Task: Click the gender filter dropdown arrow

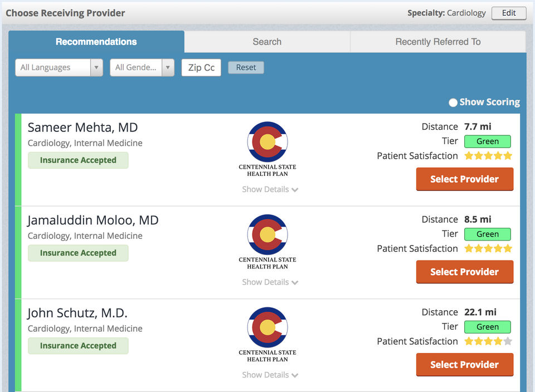Action: (168, 67)
